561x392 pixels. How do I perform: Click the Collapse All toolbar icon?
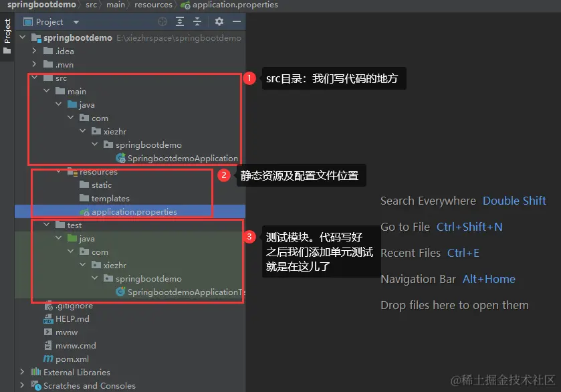197,22
